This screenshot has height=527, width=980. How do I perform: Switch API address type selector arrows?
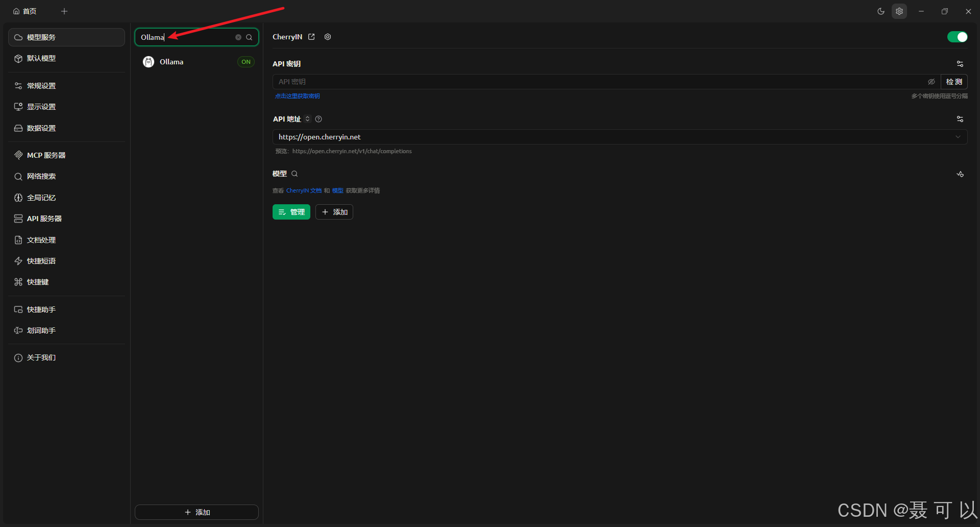coord(307,119)
